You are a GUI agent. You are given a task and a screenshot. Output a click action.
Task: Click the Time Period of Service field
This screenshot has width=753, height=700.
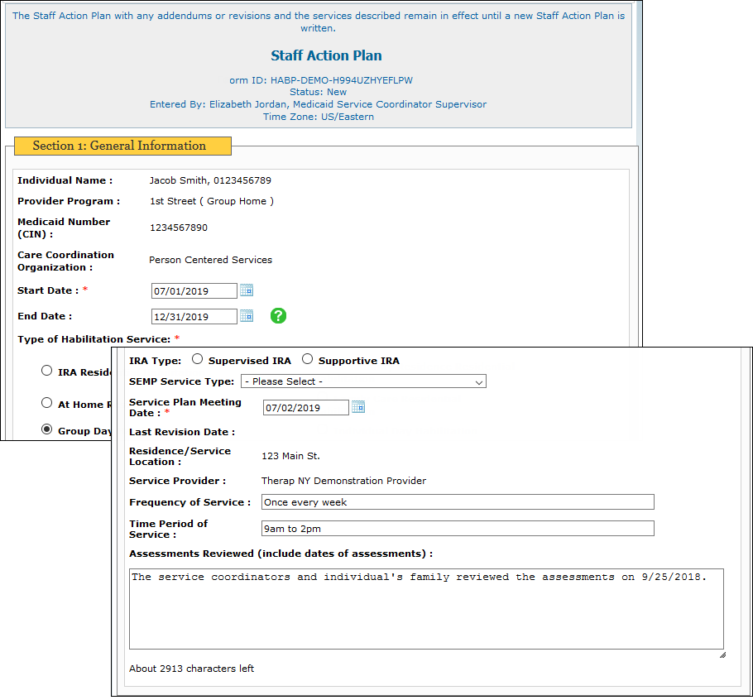tap(457, 529)
